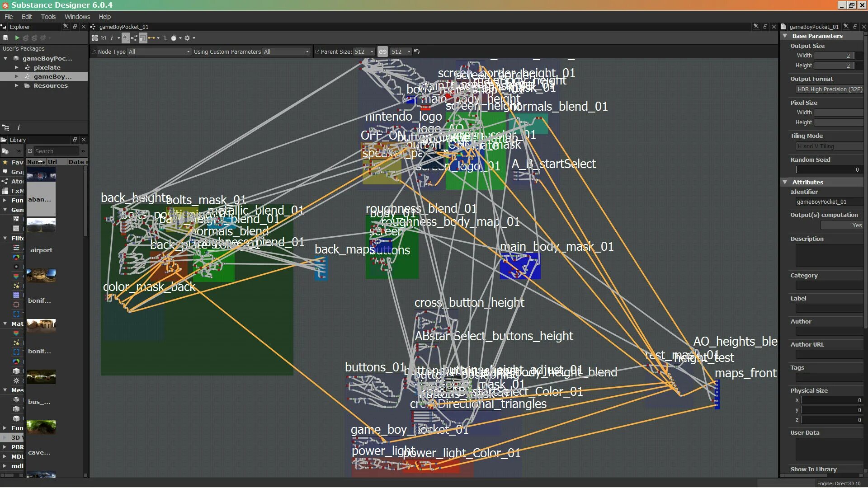
Task: Pin the Explorer panel with pin icon
Action: pyautogui.click(x=66, y=27)
